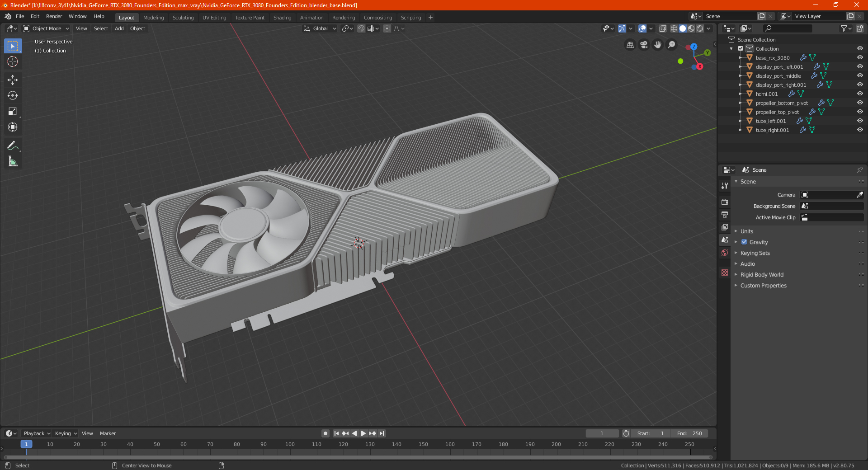
Task: Select the Measure tool
Action: (x=13, y=161)
